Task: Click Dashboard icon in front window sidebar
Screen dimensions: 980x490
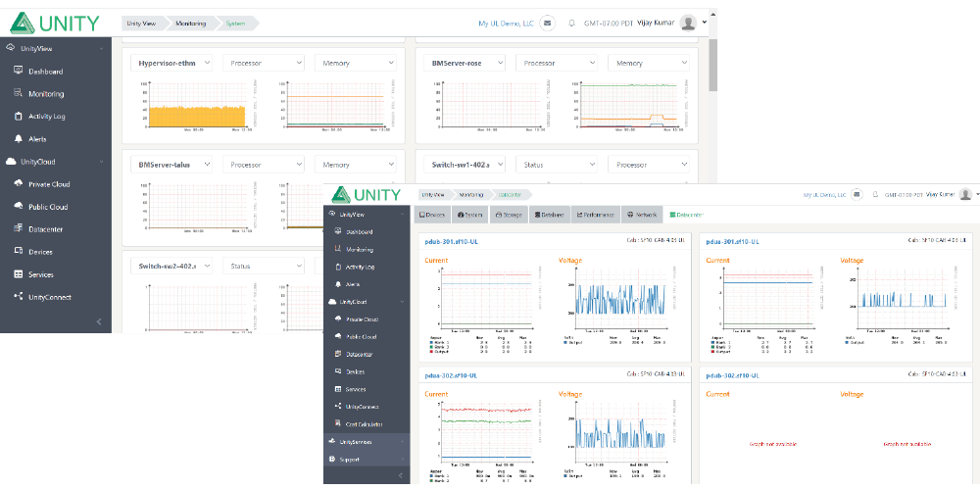Action: pyautogui.click(x=337, y=232)
